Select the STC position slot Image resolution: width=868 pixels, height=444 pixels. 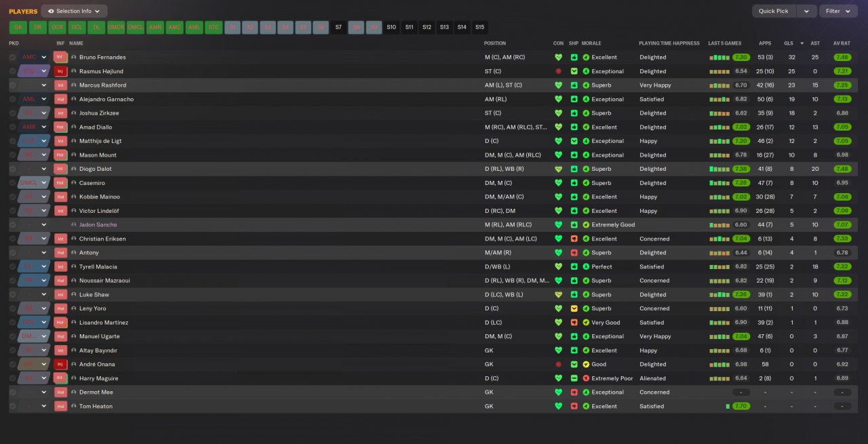coord(214,27)
